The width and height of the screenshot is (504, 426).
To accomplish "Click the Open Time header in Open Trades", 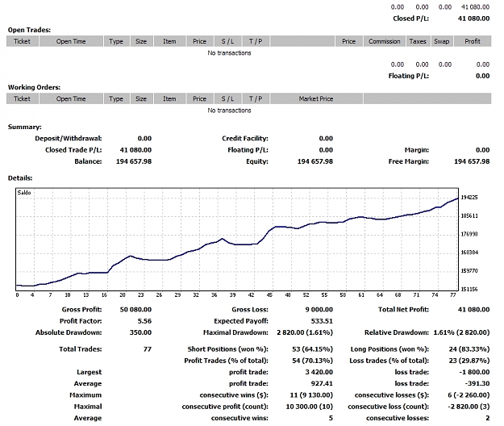I will click(71, 41).
